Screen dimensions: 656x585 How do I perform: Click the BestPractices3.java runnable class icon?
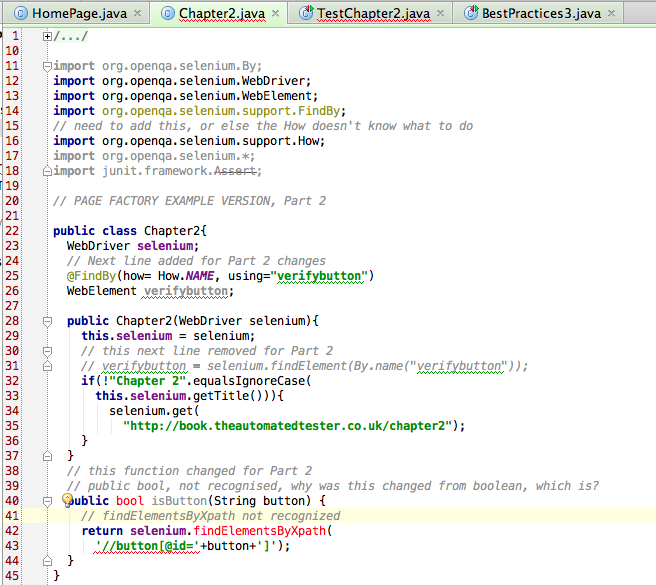[471, 13]
